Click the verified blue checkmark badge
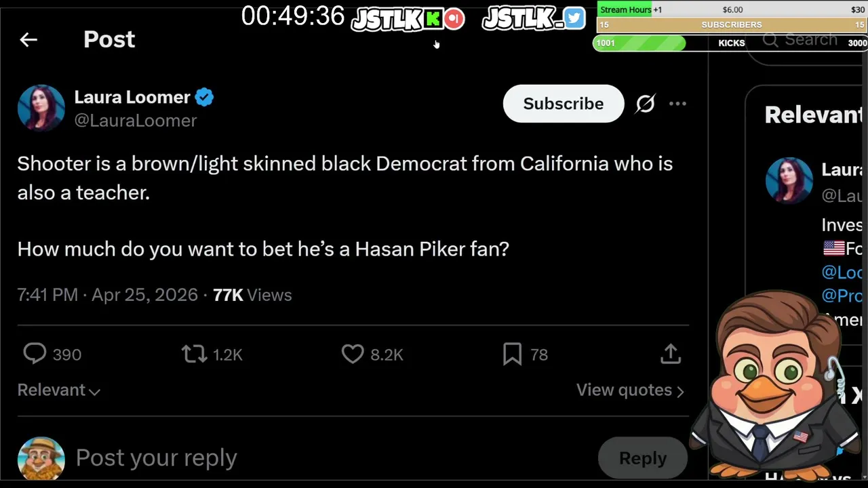Screen dimensions: 868x488 click(204, 98)
